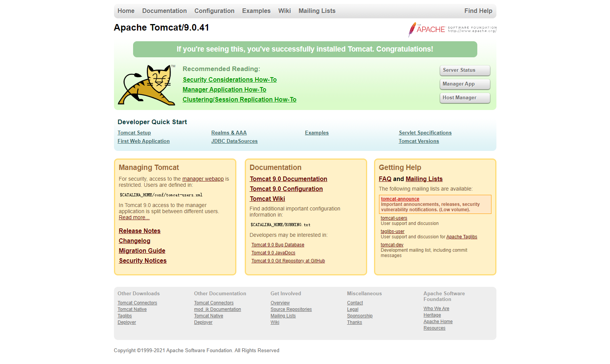Open Deployer under Other Downloads
610x364 pixels.
(127, 322)
